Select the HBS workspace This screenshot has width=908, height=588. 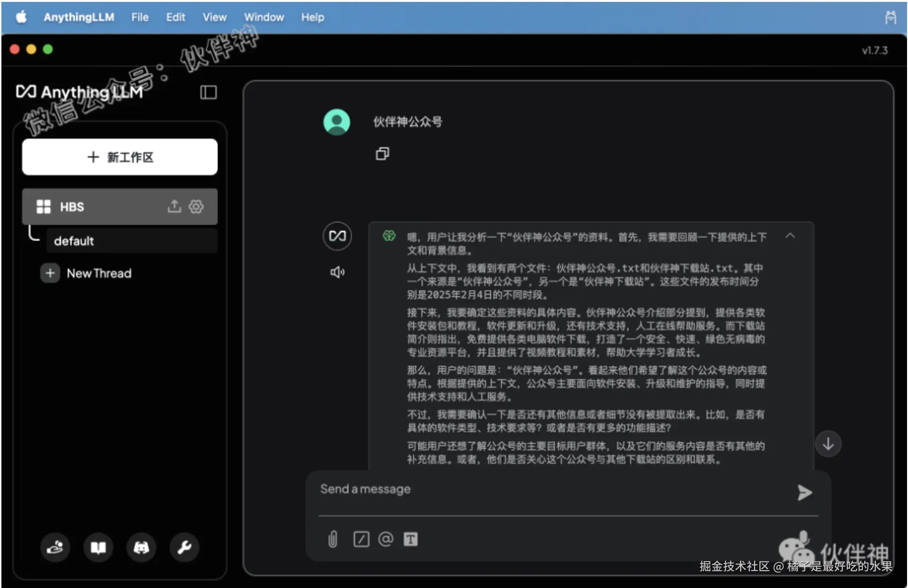tap(120, 207)
